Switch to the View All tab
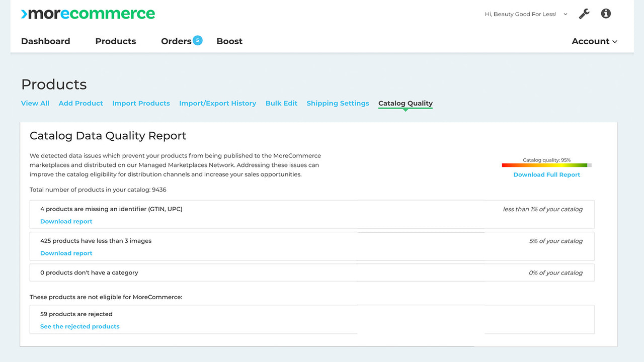Viewport: 644px width, 362px height. click(x=35, y=103)
